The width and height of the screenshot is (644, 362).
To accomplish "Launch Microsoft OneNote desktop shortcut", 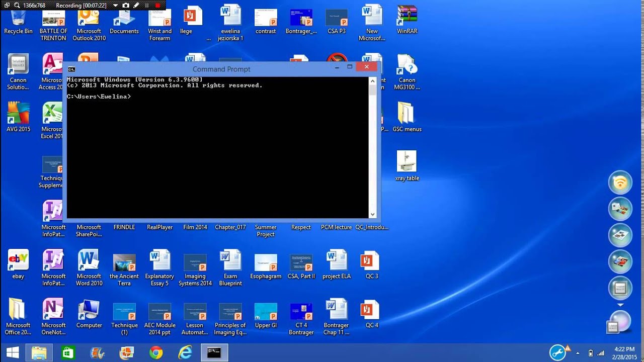I will click(53, 317).
